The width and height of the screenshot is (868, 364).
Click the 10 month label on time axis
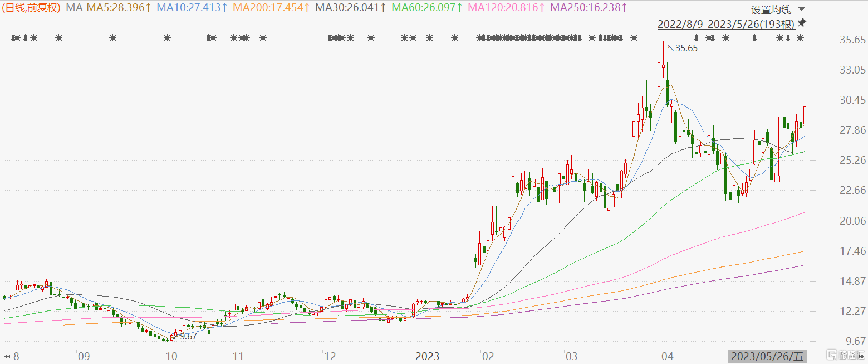pos(170,356)
